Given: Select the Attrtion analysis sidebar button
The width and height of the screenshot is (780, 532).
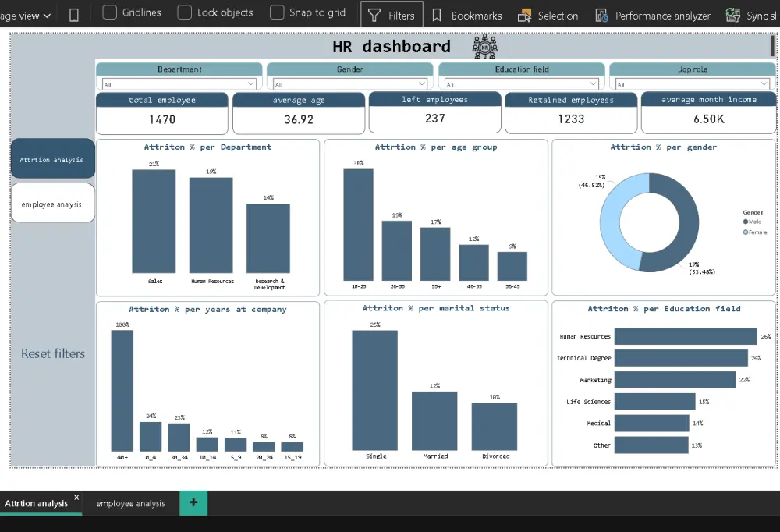Looking at the screenshot, I should coord(51,158).
